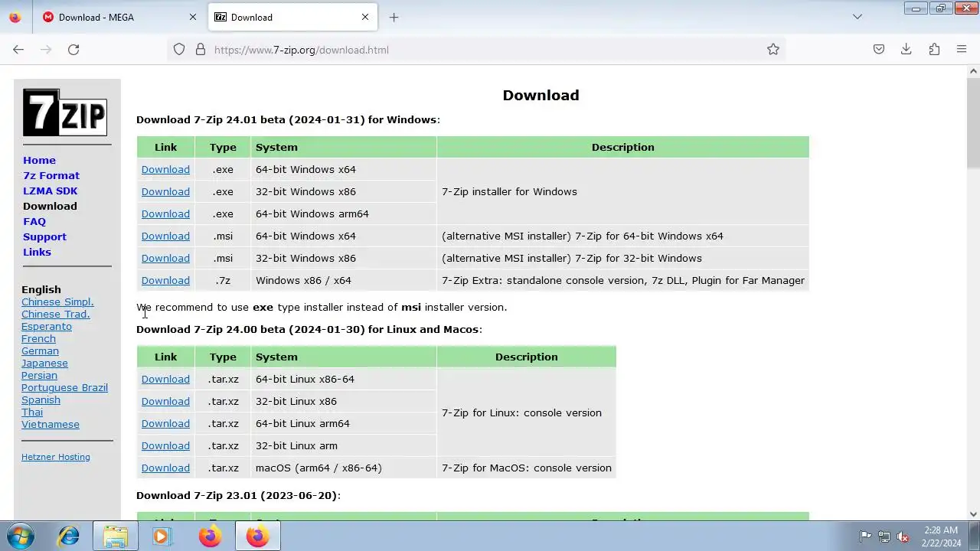Screen dimensions: 980x551
Task: Switch language to Chinese Trad.
Action: 56,314
